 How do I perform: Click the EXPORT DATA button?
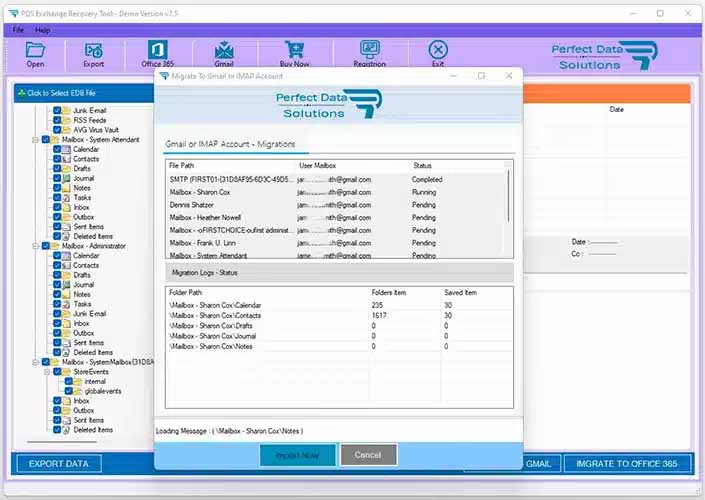(x=58, y=464)
